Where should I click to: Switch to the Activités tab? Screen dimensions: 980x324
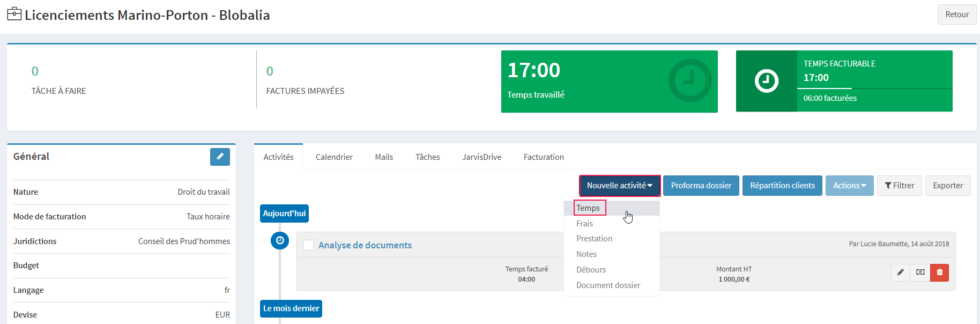[x=279, y=157]
